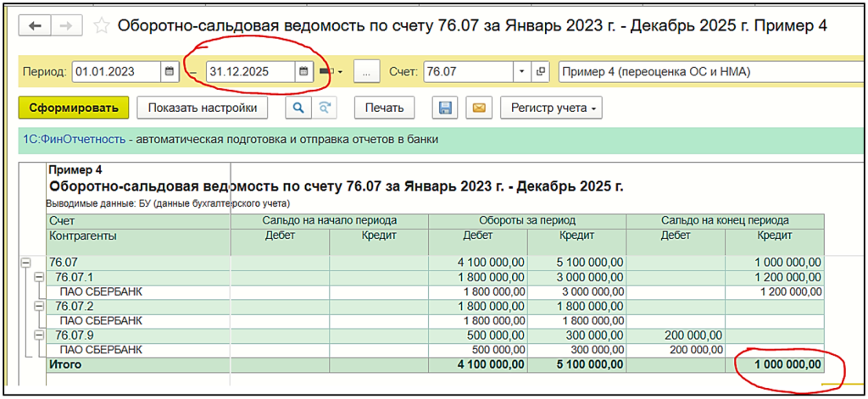Click the save diskette icon
Viewport: 868px width, 399px height.
[445, 108]
